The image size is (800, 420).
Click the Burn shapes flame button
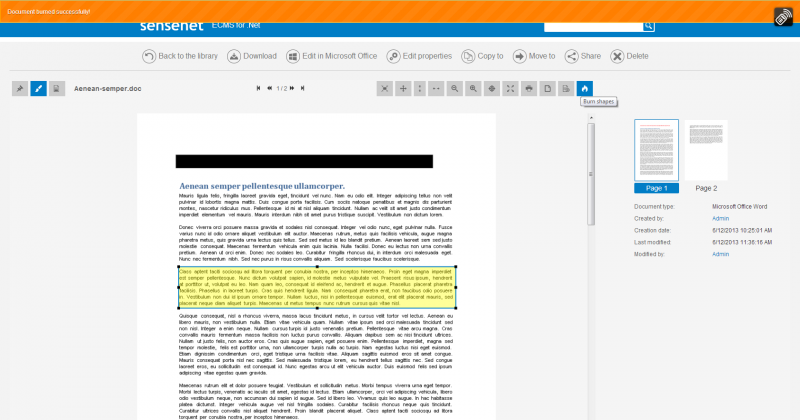(585, 89)
